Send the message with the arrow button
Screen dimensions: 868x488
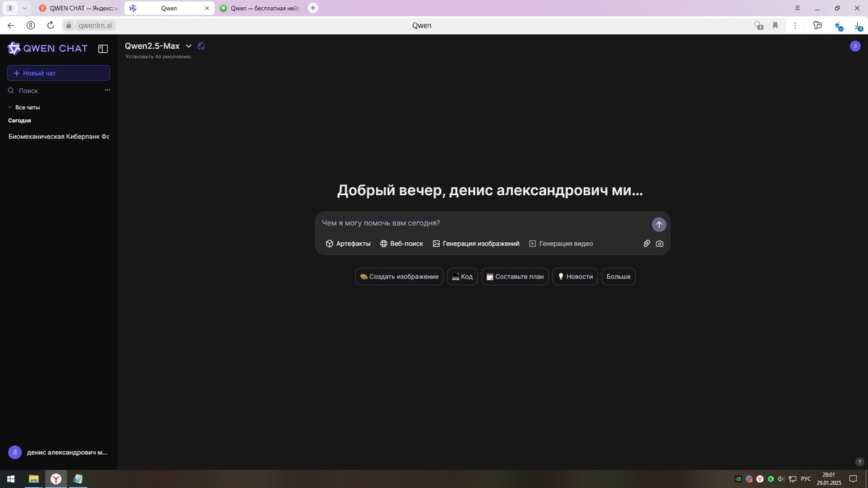658,224
